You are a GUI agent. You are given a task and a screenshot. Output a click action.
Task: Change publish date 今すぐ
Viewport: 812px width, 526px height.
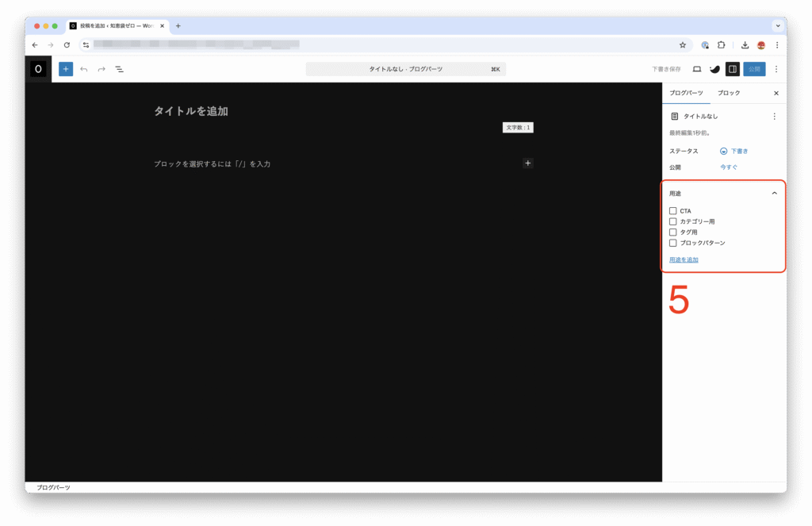729,167
